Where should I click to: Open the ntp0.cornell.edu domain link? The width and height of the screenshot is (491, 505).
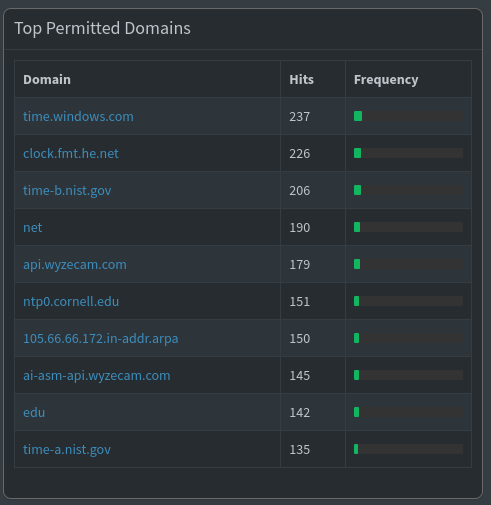(71, 301)
